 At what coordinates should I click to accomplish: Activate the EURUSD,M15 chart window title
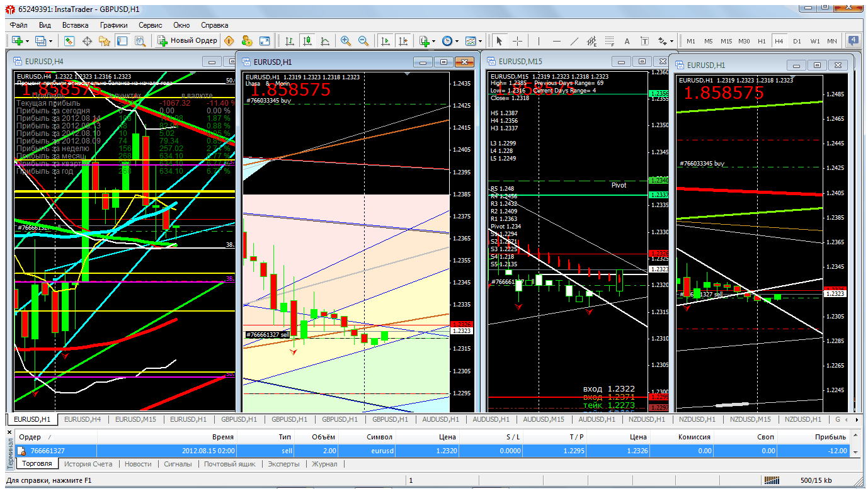click(520, 62)
